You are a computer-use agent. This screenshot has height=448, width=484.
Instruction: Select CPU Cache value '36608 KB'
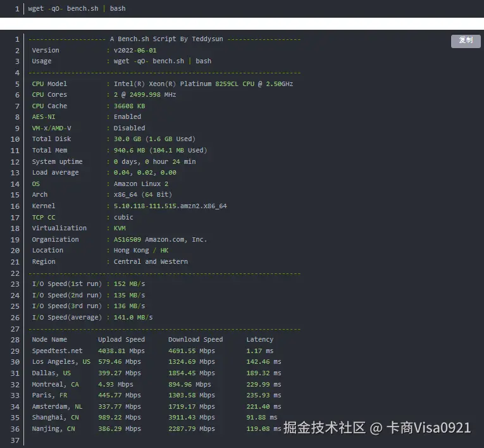[x=129, y=106]
